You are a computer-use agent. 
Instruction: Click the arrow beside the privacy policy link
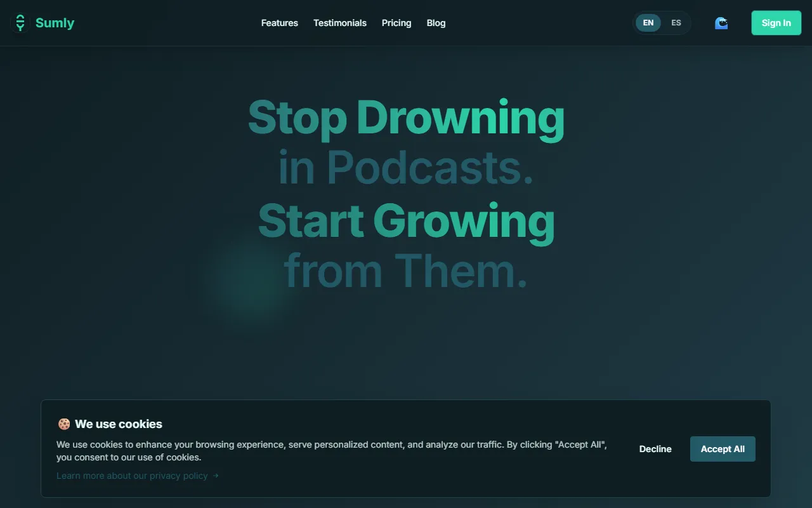pyautogui.click(x=216, y=476)
